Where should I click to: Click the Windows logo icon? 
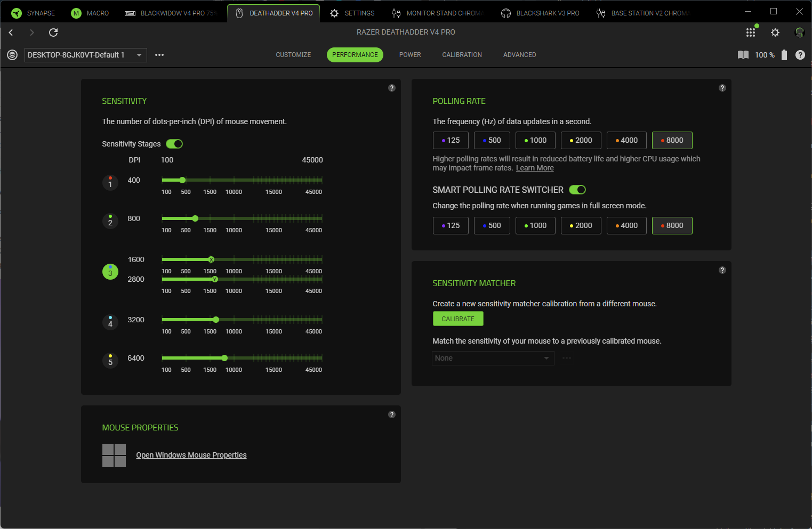point(114,455)
